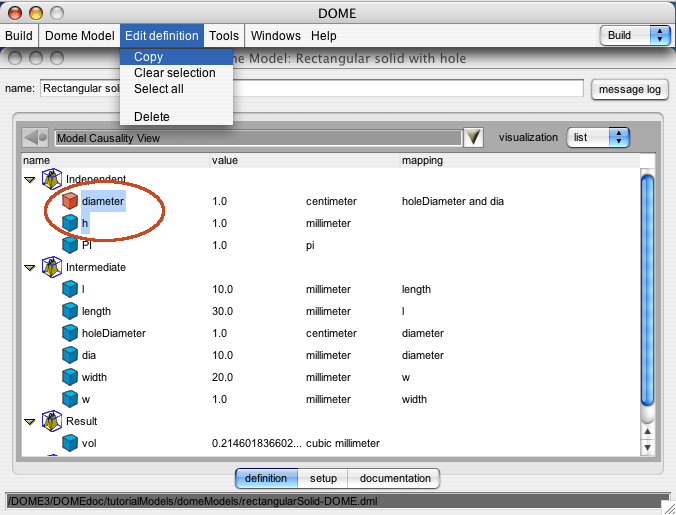Click the blue cube icon beside PI
676x515 pixels.
coord(70,245)
